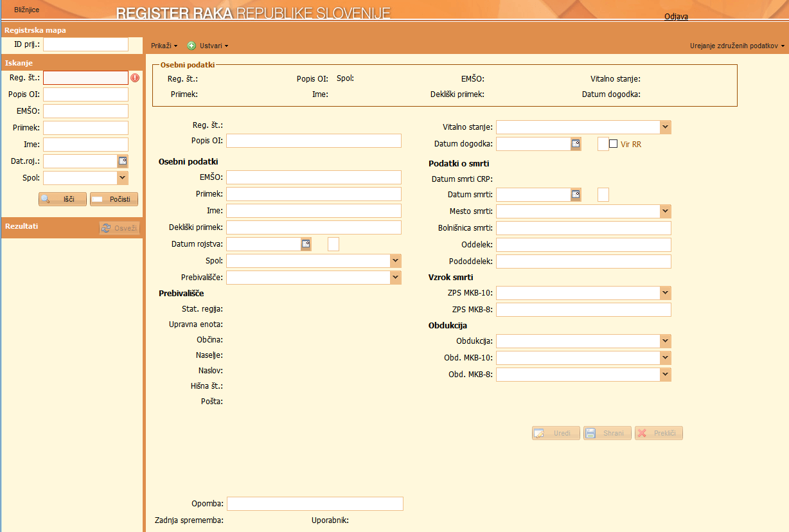Click the Podatki o smrti section heading
Screen dimensions: 789x532
tap(459, 164)
